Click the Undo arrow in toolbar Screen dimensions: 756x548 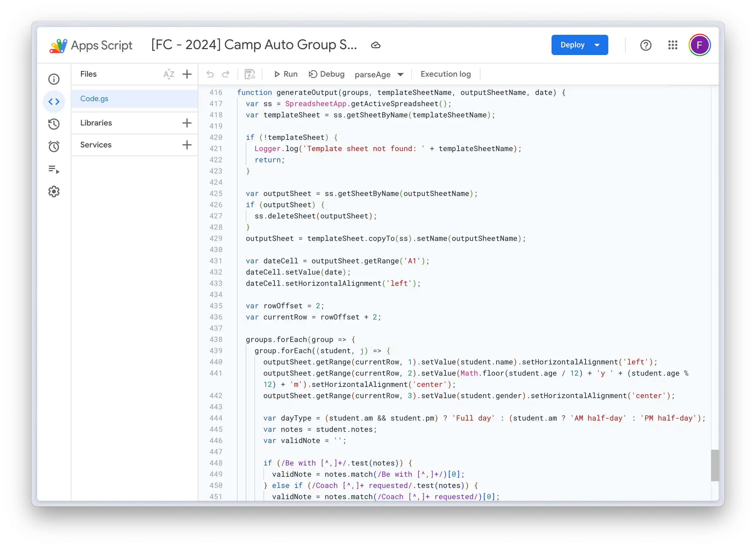coord(210,74)
